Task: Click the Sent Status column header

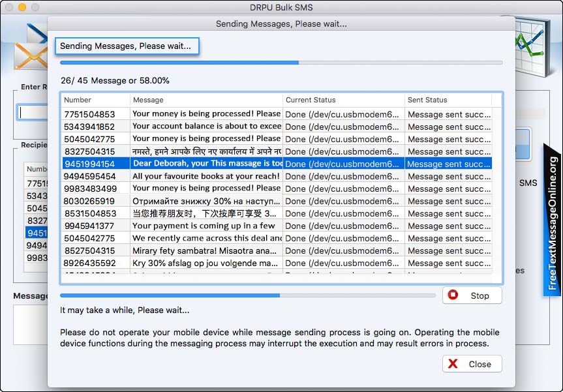Action: (x=448, y=100)
